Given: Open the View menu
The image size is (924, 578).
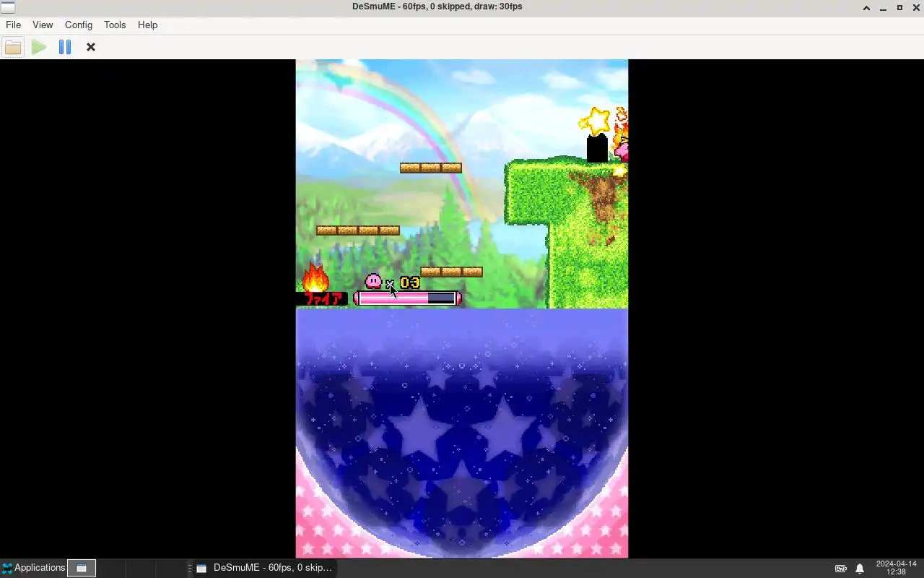Looking at the screenshot, I should point(43,25).
